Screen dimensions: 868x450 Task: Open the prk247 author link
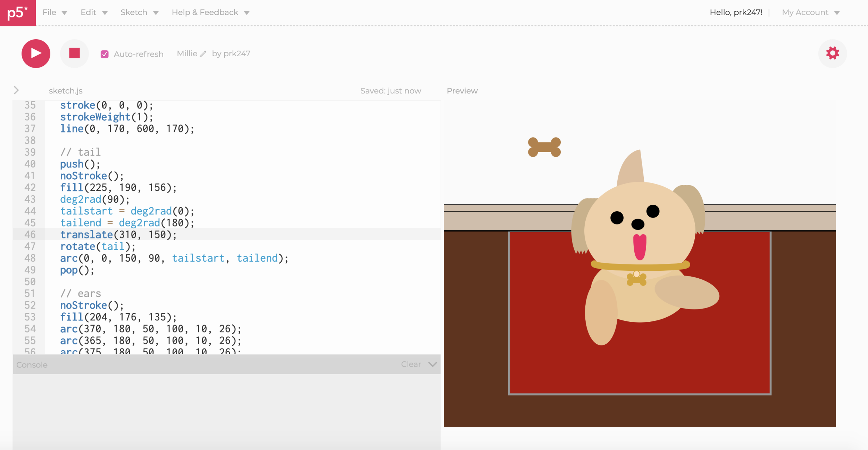tap(237, 54)
